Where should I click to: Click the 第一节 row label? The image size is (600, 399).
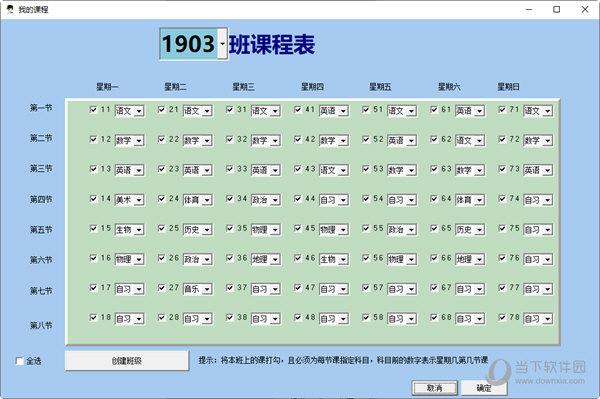coord(41,108)
